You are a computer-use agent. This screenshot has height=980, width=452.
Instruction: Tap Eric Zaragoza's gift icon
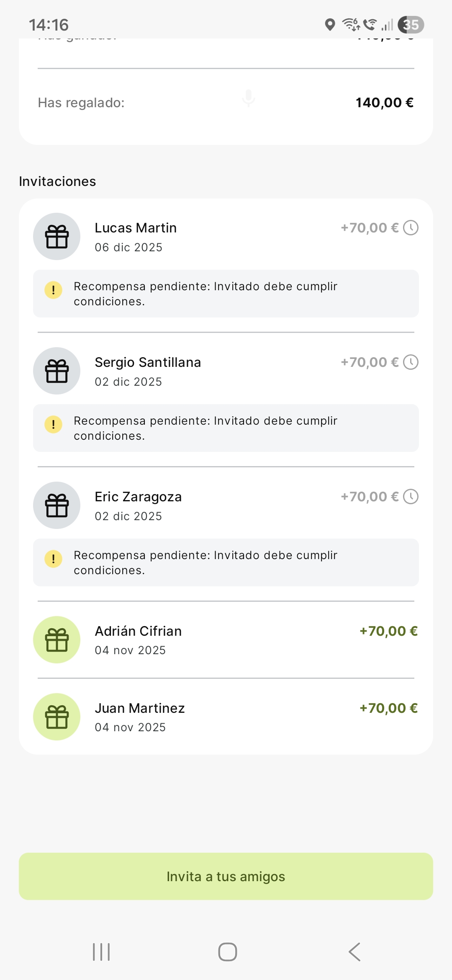pyautogui.click(x=57, y=505)
